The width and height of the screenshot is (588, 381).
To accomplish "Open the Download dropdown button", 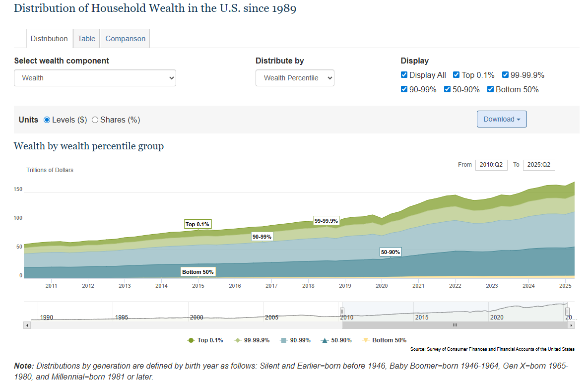I will [502, 119].
